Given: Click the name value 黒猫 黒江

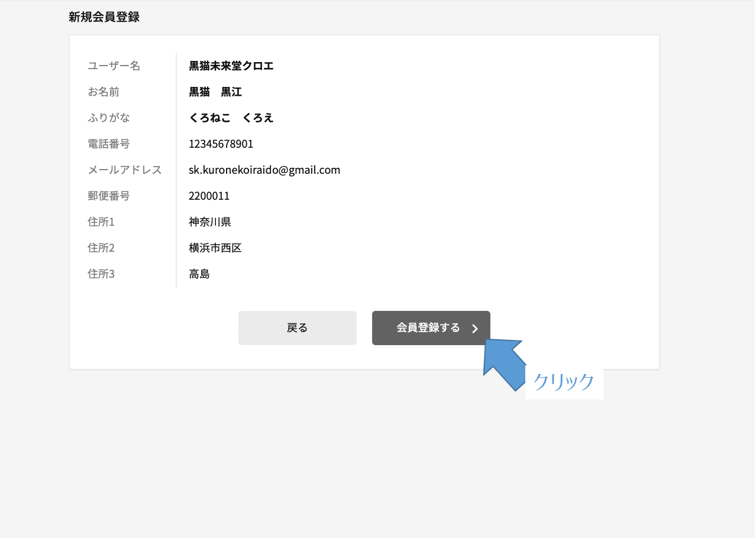Looking at the screenshot, I should coord(215,92).
